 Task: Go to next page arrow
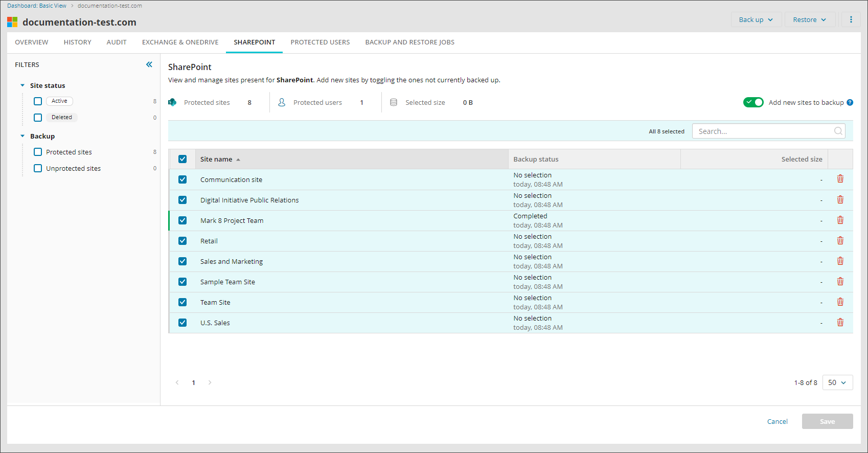(210, 382)
